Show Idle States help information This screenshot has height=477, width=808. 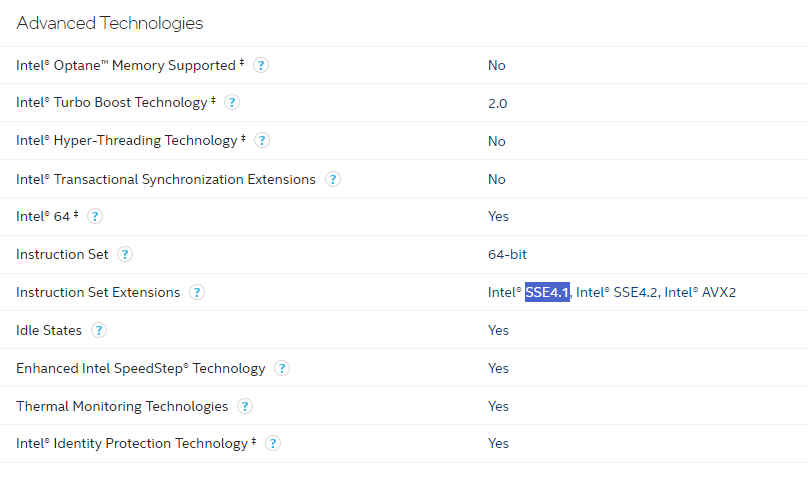[99, 330]
